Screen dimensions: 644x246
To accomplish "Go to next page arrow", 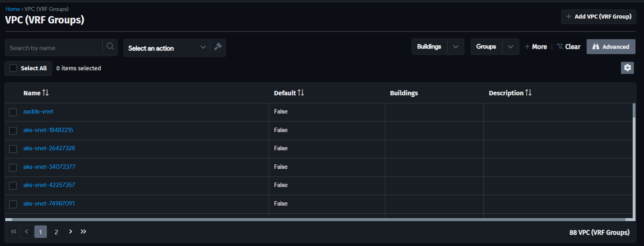I will (70, 231).
